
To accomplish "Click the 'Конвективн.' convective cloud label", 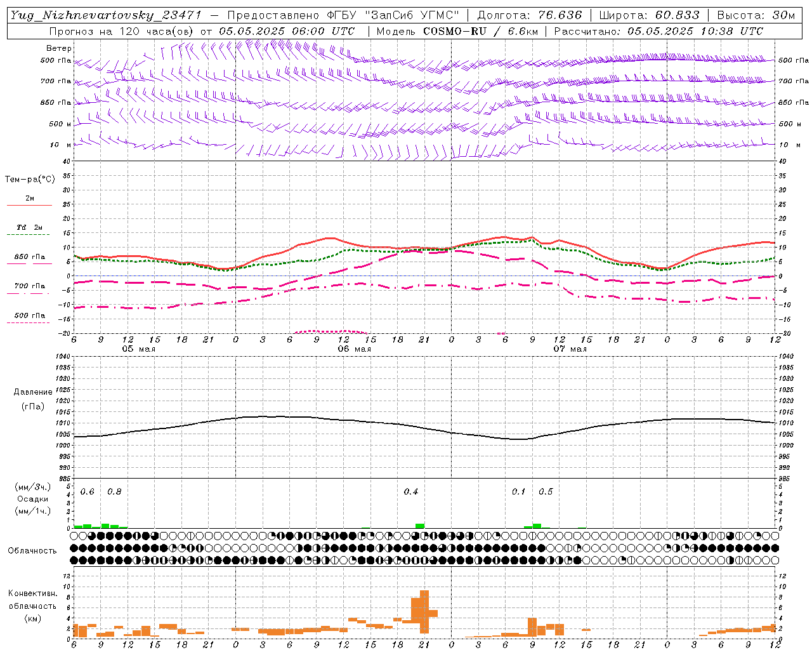I will point(32,594).
